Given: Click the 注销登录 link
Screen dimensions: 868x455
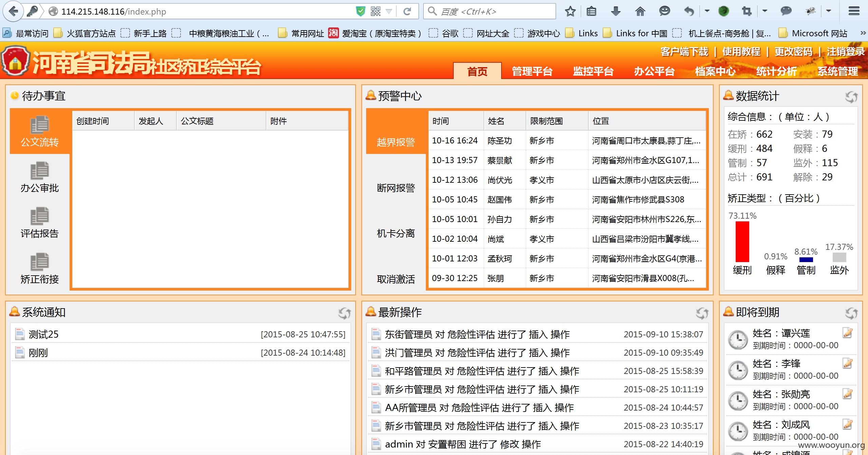Looking at the screenshot, I should point(846,52).
